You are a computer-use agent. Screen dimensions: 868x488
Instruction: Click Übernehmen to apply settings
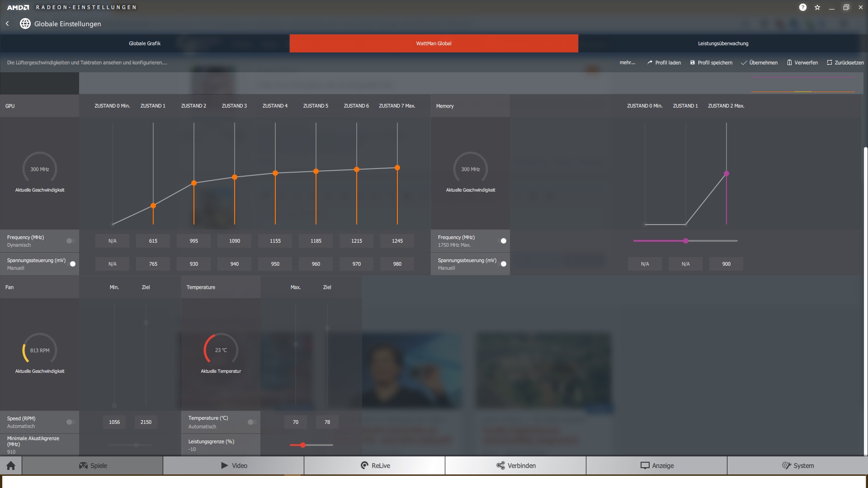click(x=759, y=63)
